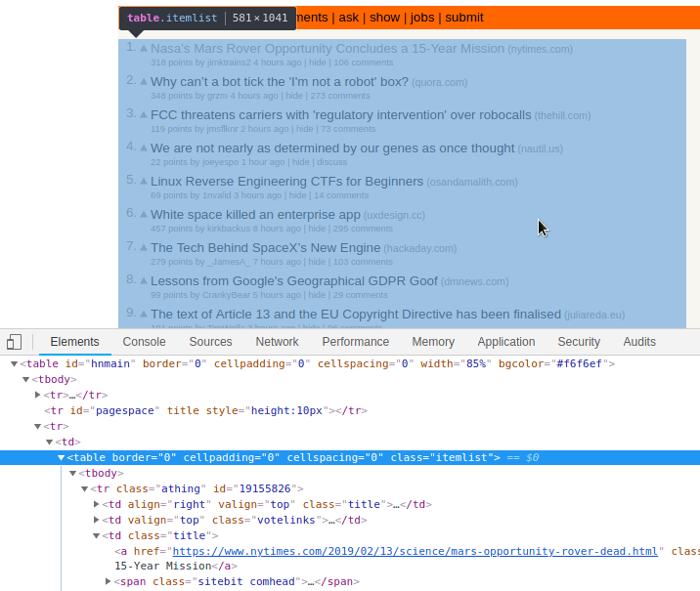
Task: Upvote the FCC robocalls story
Action: [x=144, y=115]
